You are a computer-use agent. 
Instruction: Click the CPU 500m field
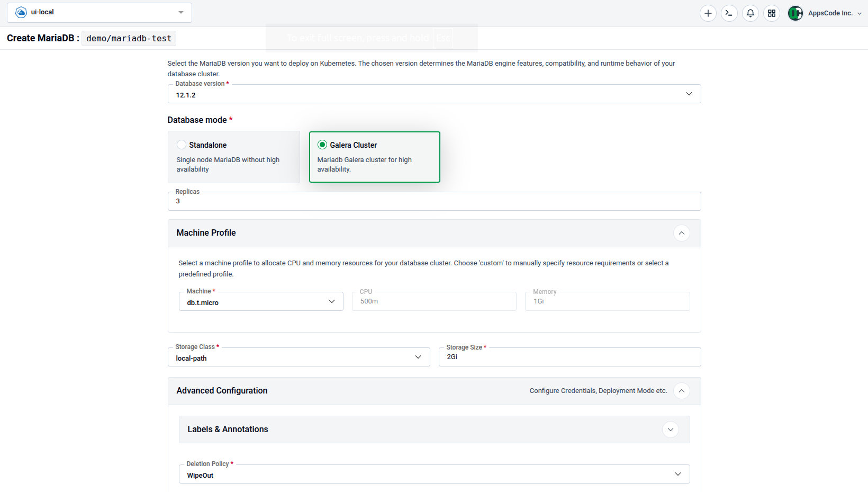(x=434, y=301)
